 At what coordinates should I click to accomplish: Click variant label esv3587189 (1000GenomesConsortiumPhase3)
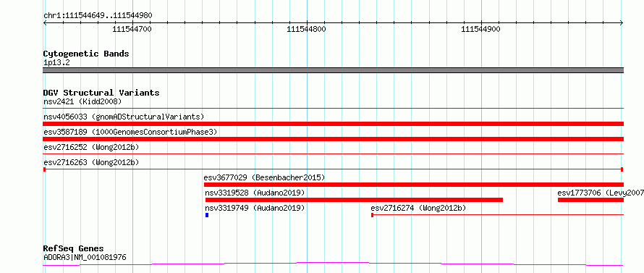pyautogui.click(x=130, y=132)
